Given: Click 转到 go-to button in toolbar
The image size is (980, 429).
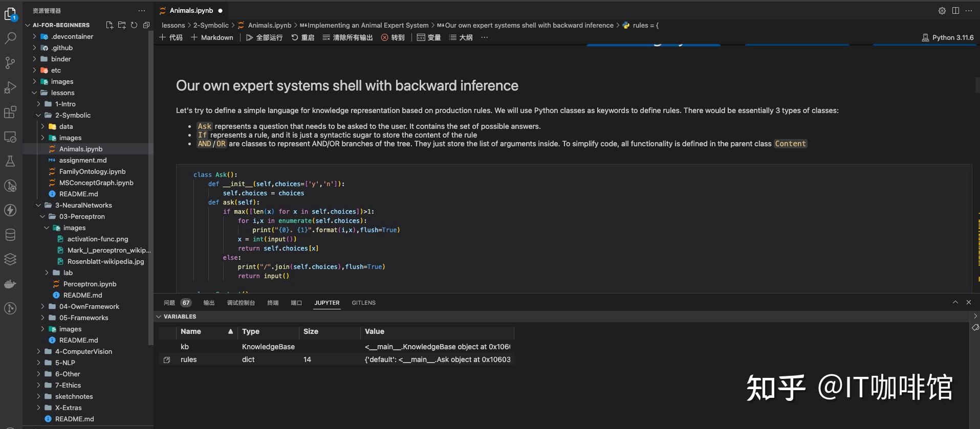Looking at the screenshot, I should [x=393, y=37].
